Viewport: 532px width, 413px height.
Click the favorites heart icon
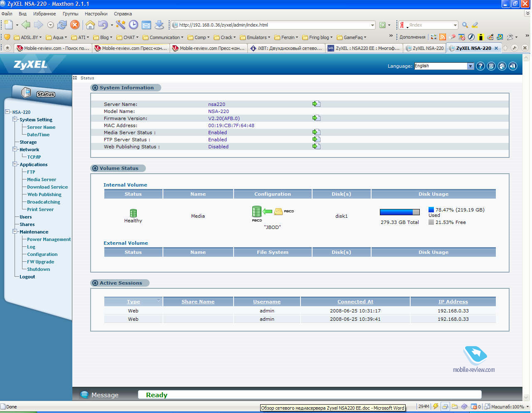(x=7, y=37)
